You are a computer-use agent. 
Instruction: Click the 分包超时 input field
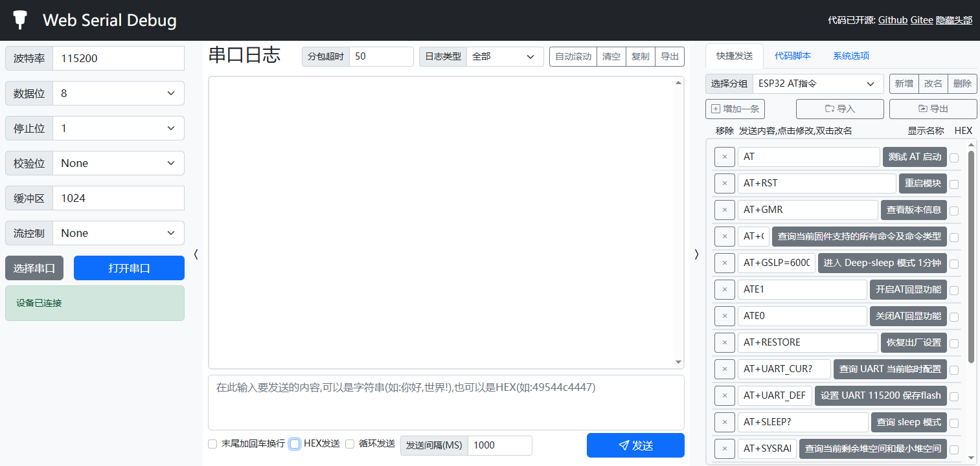[x=382, y=56]
